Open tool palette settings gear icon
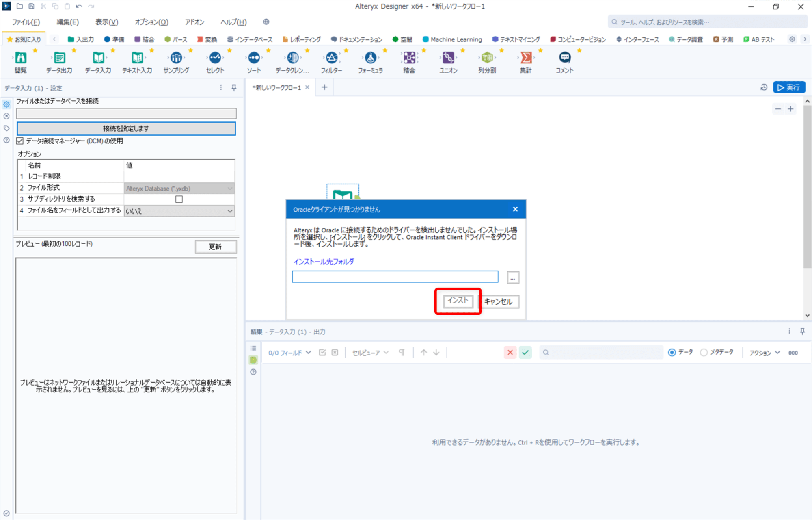 (x=792, y=39)
